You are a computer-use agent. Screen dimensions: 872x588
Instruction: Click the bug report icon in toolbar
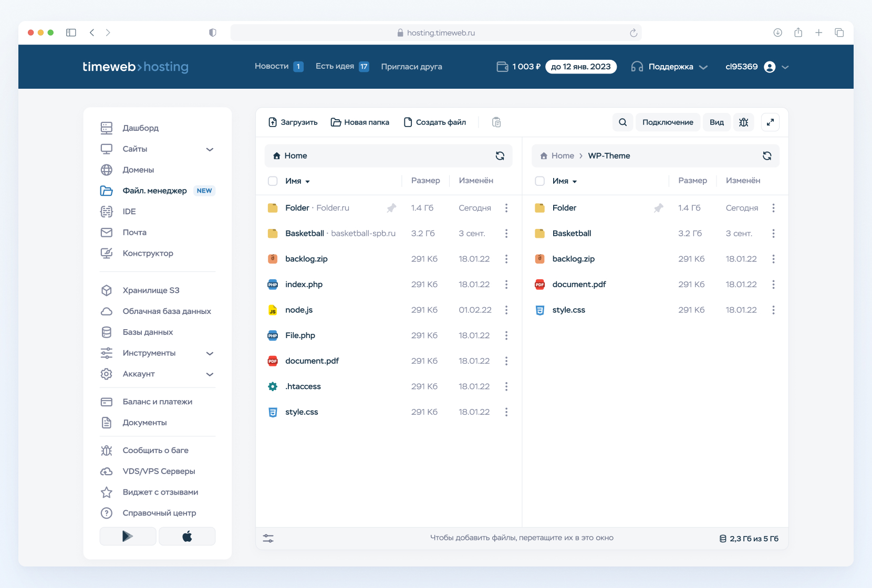[x=744, y=122]
